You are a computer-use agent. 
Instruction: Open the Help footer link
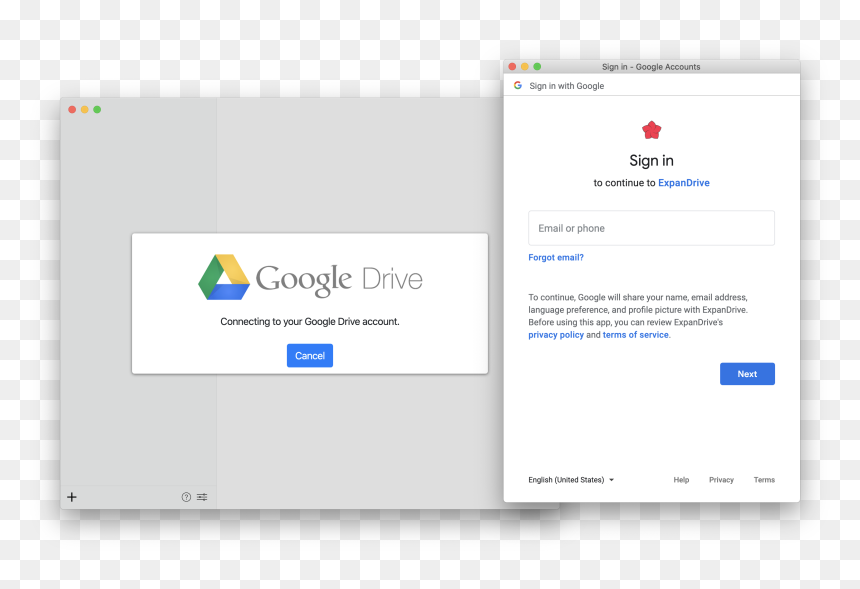tap(681, 480)
